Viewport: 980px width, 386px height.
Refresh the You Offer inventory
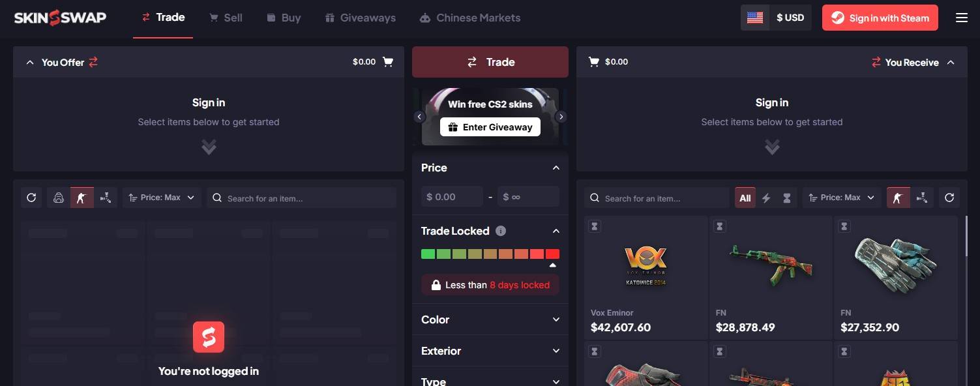(x=31, y=198)
